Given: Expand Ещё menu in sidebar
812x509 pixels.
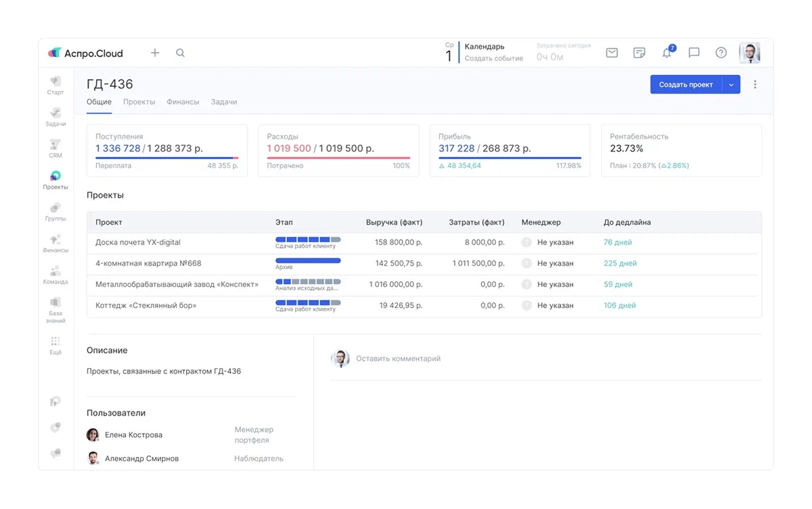Looking at the screenshot, I should 55,345.
